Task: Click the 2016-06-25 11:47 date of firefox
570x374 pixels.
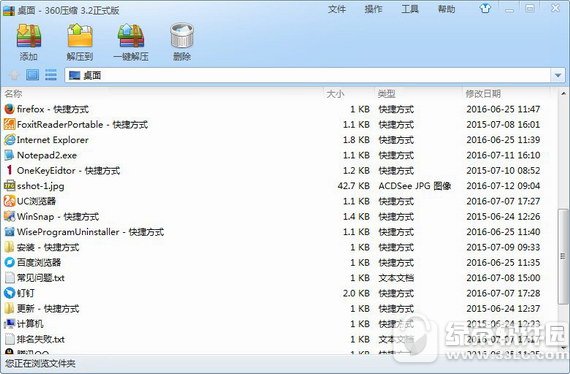Action: click(503, 109)
